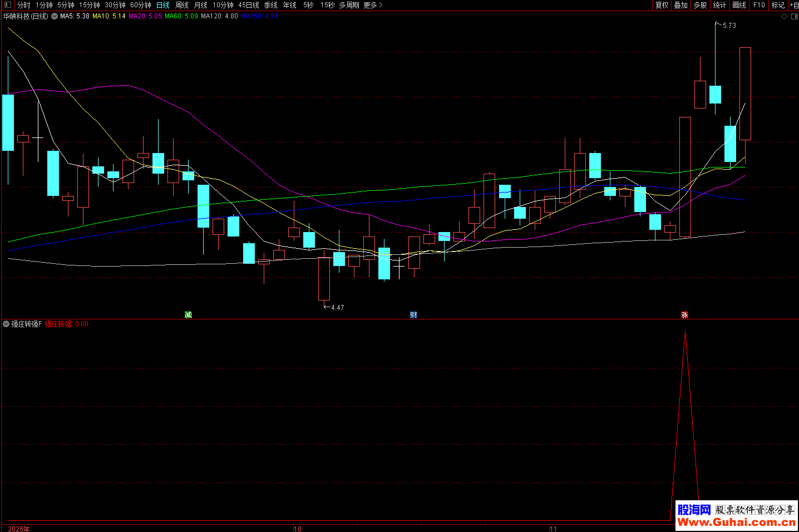Switch to 周线 weekly chart period
This screenshot has width=799, height=532.
182,5
